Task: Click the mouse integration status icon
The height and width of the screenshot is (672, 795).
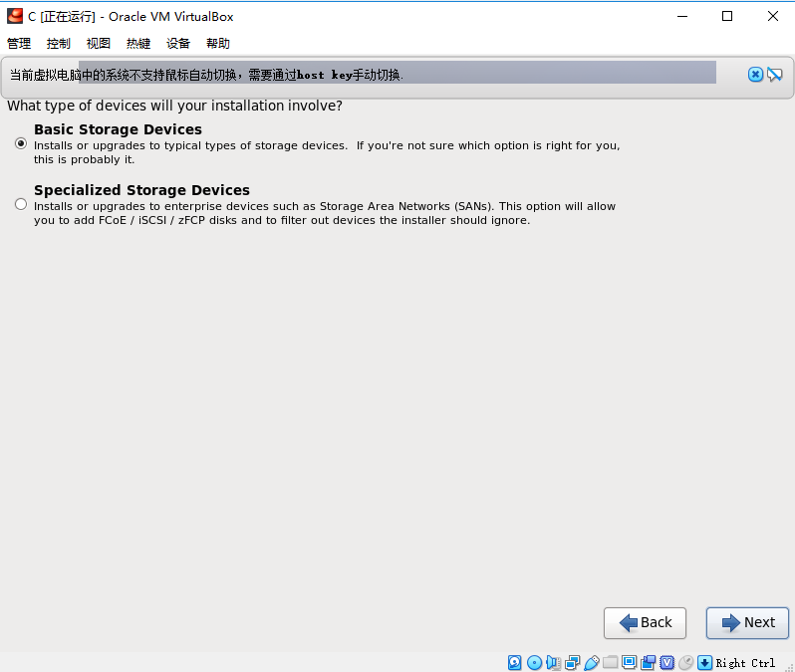Action: coord(686,662)
